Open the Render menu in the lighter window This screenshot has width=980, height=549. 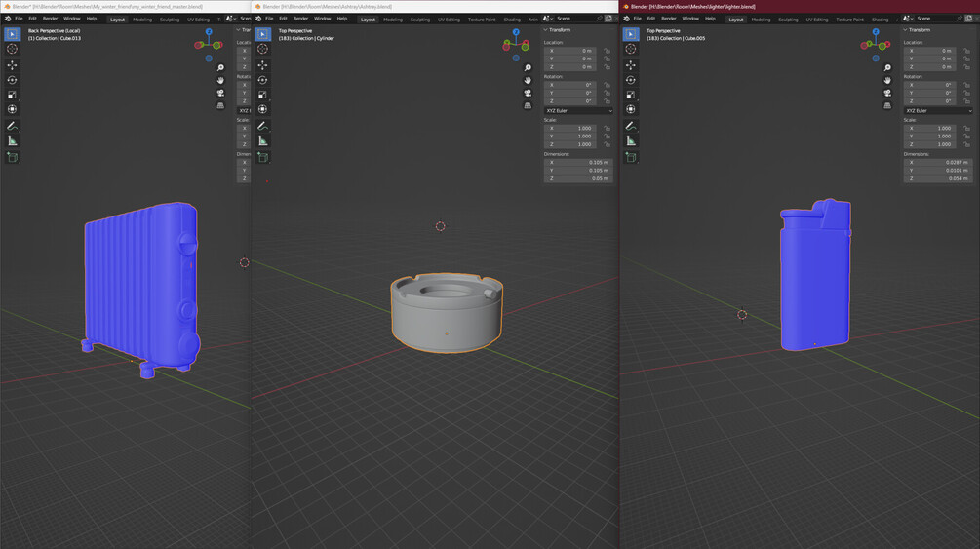pyautogui.click(x=669, y=19)
